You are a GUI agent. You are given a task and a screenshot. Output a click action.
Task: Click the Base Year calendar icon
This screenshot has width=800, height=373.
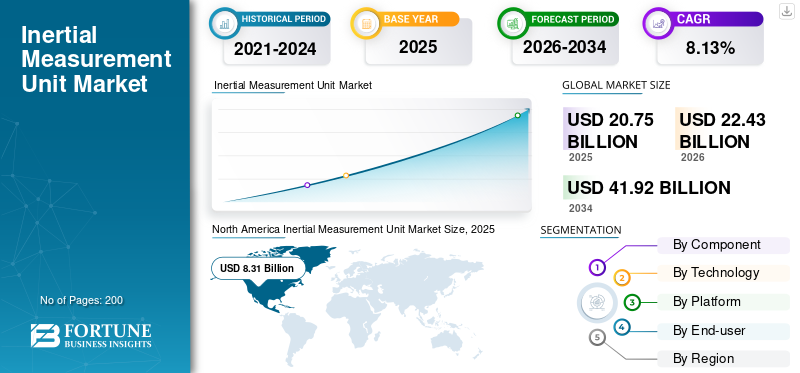(365, 23)
